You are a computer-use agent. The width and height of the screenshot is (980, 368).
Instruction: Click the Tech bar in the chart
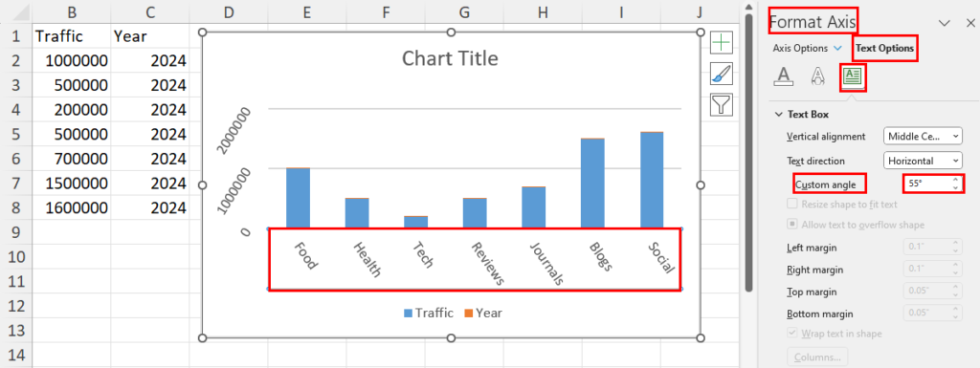pyautogui.click(x=415, y=222)
